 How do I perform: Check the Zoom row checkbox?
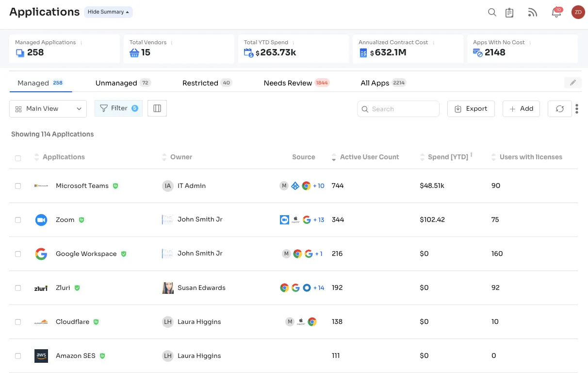pyautogui.click(x=18, y=220)
